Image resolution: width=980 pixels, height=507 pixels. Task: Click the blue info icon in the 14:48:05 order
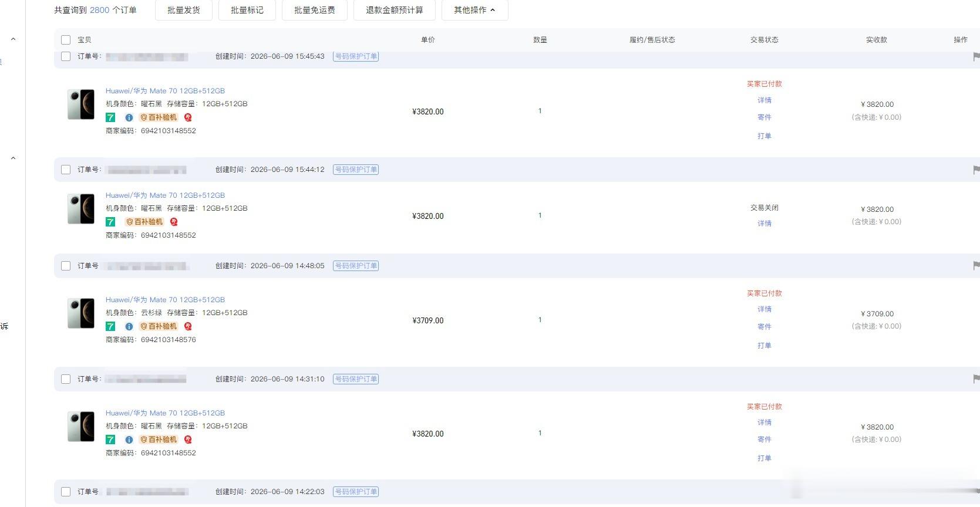point(129,326)
